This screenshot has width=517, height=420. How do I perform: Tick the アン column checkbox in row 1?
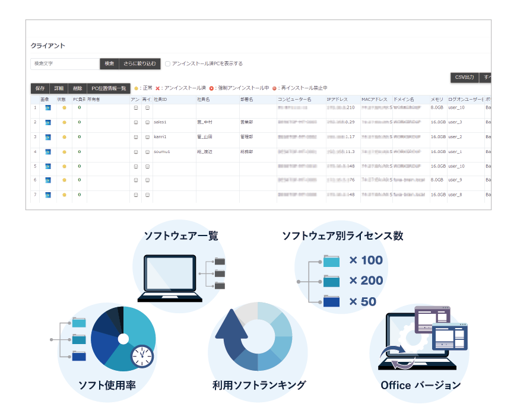click(136, 108)
